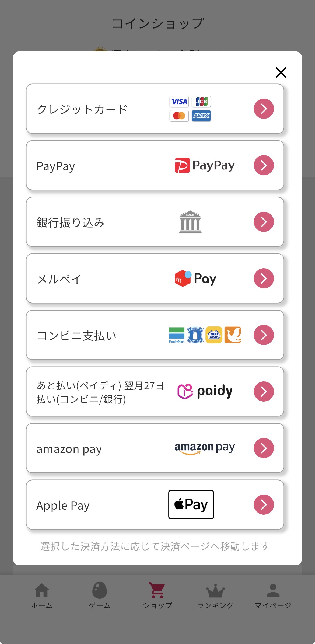Click the Amazon Pay logo
This screenshot has width=315, height=644.
[205, 448]
